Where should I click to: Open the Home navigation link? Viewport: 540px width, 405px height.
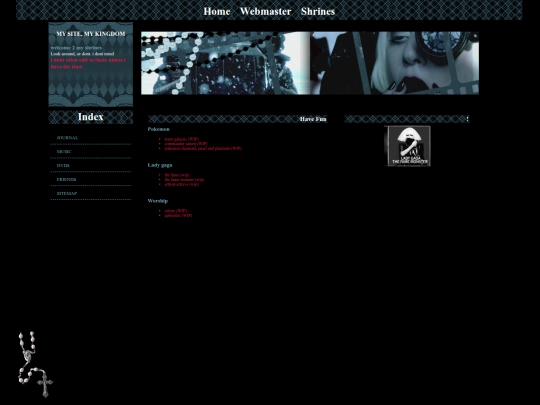click(217, 11)
